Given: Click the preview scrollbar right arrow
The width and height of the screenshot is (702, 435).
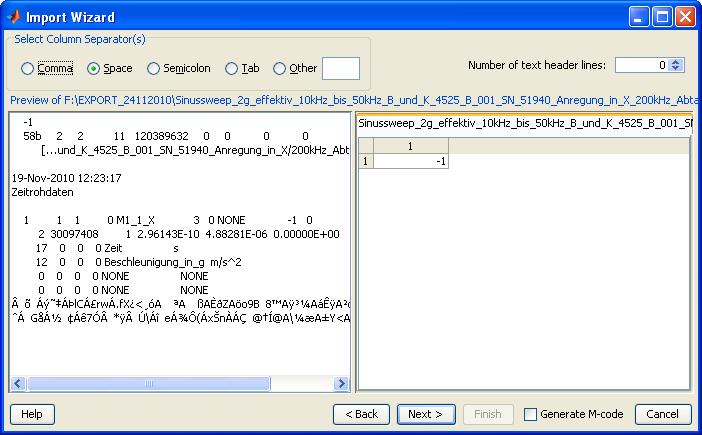Looking at the screenshot, I should (341, 384).
